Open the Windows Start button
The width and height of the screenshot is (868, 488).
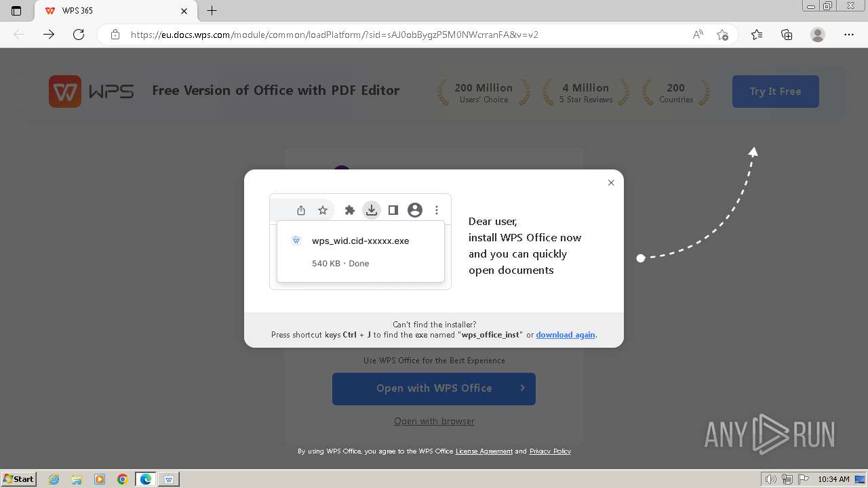pyautogui.click(x=19, y=479)
